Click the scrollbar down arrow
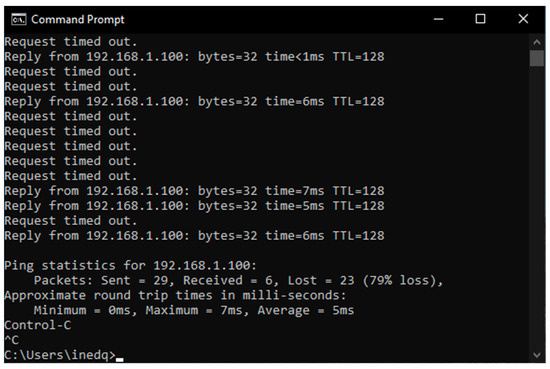The height and width of the screenshot is (369, 550). 537,355
